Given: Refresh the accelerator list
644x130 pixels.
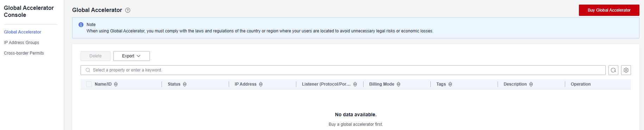Looking at the screenshot, I should (x=613, y=70).
